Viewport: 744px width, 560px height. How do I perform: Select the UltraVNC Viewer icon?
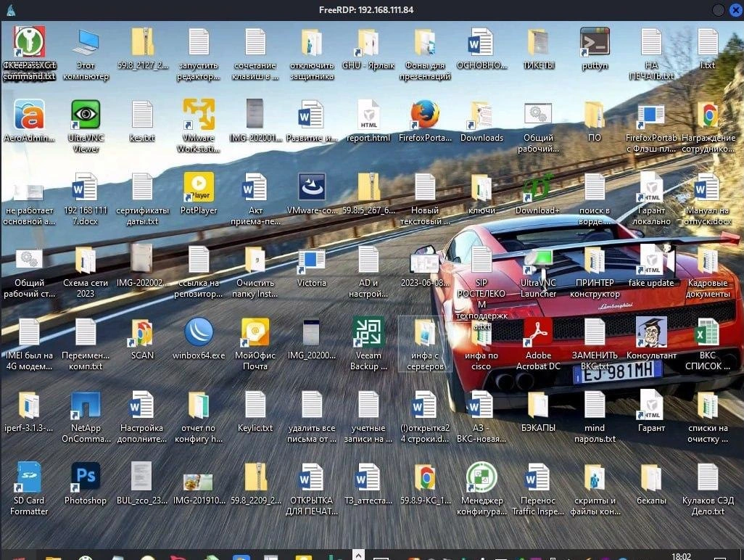coord(86,115)
